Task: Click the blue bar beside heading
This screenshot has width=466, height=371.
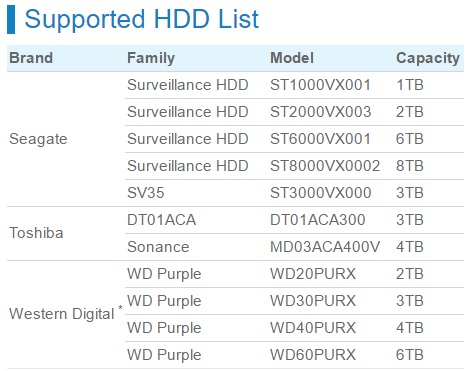Action: 11,20
